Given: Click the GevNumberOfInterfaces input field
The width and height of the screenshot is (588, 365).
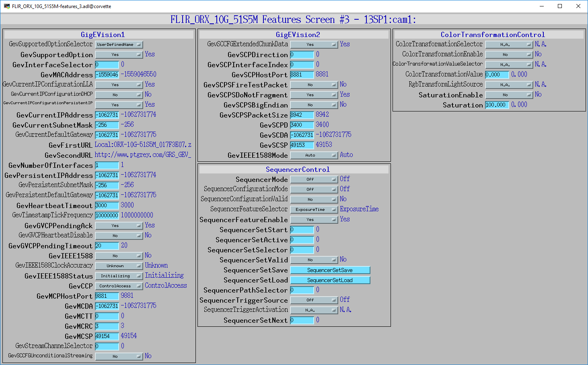Looking at the screenshot, I should point(107,165).
